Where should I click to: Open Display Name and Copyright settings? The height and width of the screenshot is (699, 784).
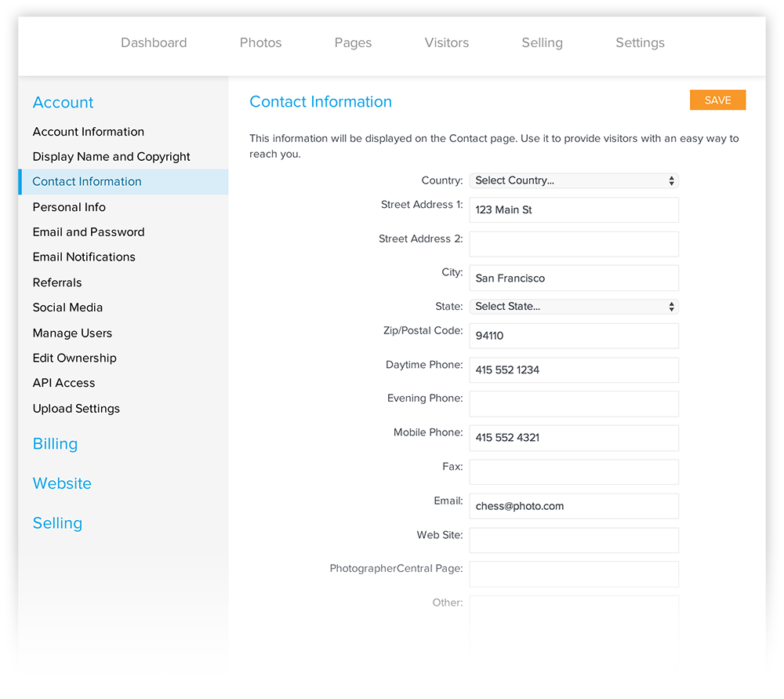point(111,157)
